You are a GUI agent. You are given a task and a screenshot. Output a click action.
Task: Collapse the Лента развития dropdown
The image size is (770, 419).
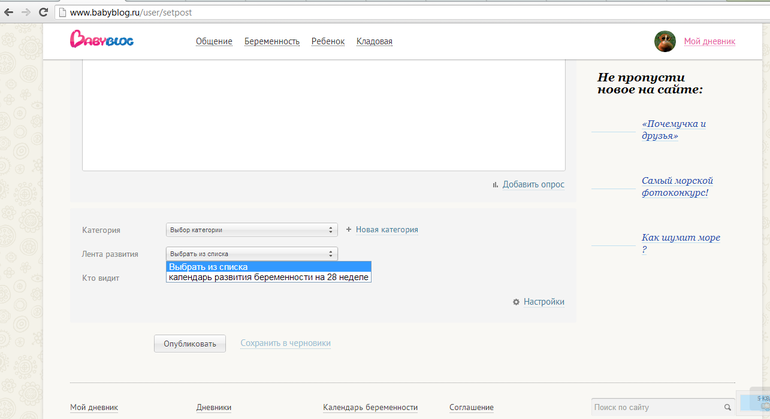click(x=251, y=254)
